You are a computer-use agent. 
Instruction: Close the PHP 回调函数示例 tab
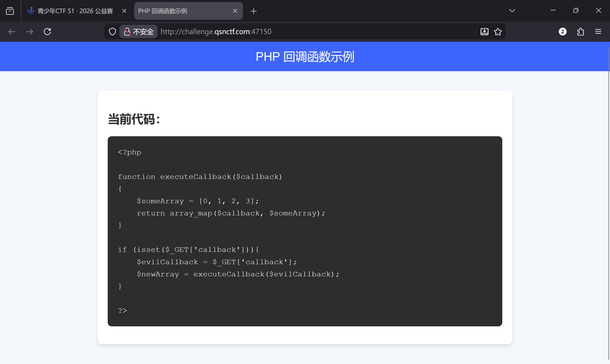[x=235, y=11]
